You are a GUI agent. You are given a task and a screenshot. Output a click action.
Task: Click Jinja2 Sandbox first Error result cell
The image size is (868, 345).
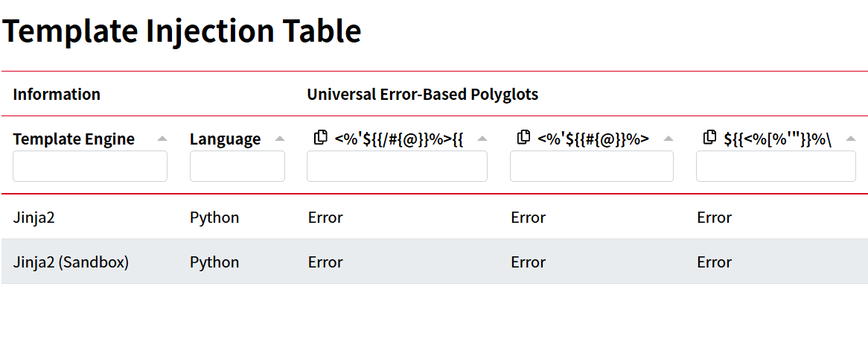point(325,262)
